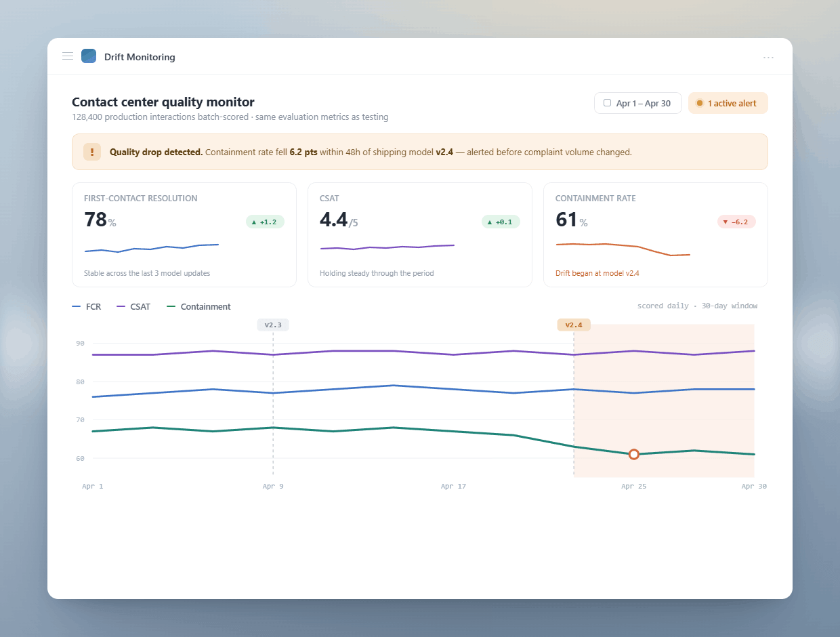Click 'Drift began at model v2.4' note
Viewport: 840px width, 637px height.
597,273
